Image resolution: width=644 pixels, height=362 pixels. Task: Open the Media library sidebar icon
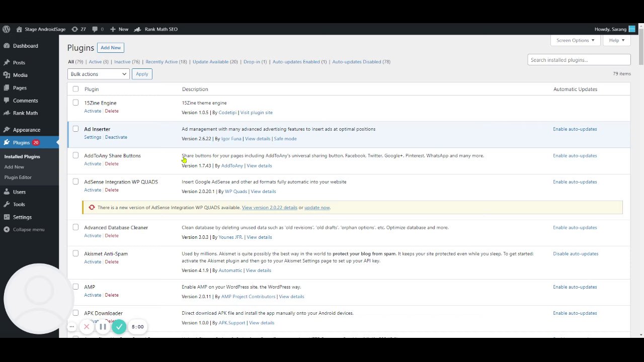point(6,75)
